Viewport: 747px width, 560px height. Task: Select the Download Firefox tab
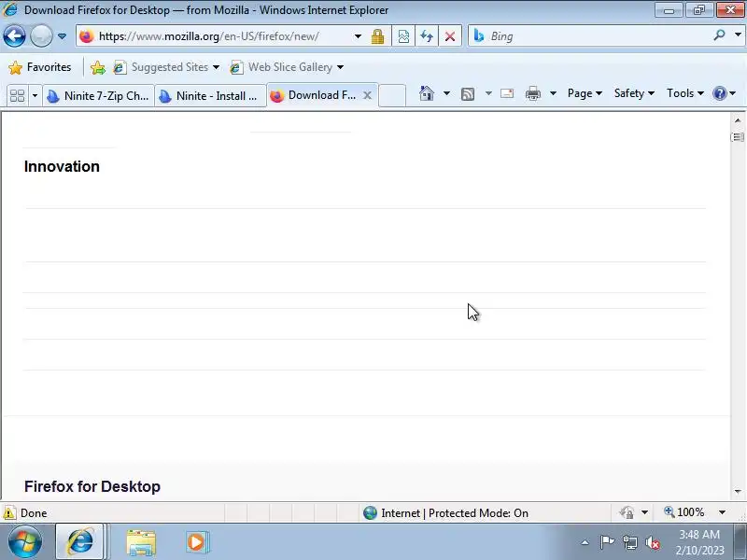[313, 95]
